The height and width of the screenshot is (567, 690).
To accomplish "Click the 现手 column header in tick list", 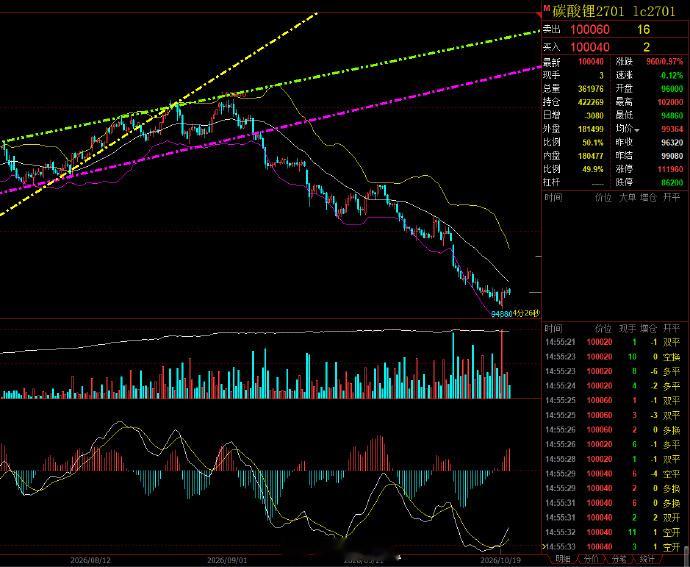I will 627,328.
